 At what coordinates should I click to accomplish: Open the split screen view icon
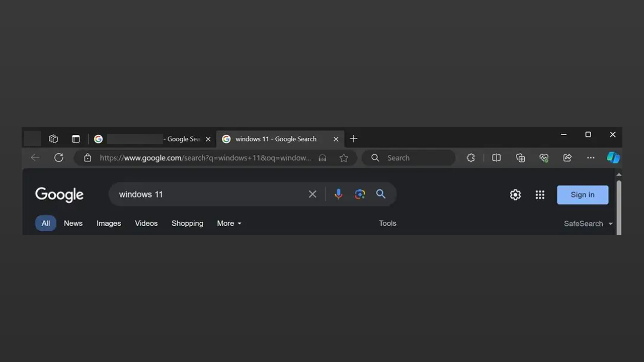coord(496,157)
